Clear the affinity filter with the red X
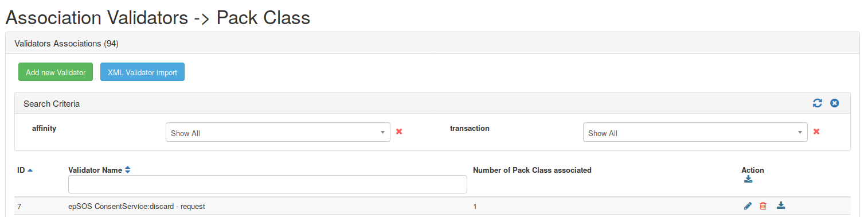The image size is (868, 217). click(x=399, y=131)
